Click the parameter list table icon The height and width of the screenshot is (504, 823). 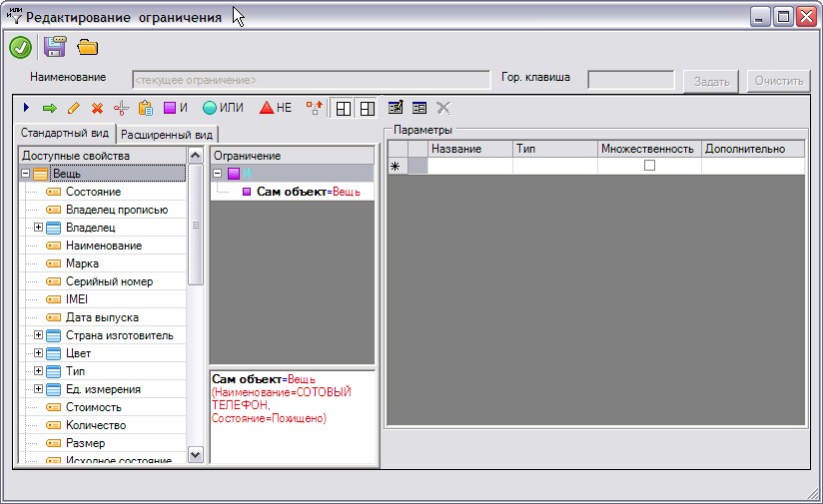pyautogui.click(x=419, y=108)
